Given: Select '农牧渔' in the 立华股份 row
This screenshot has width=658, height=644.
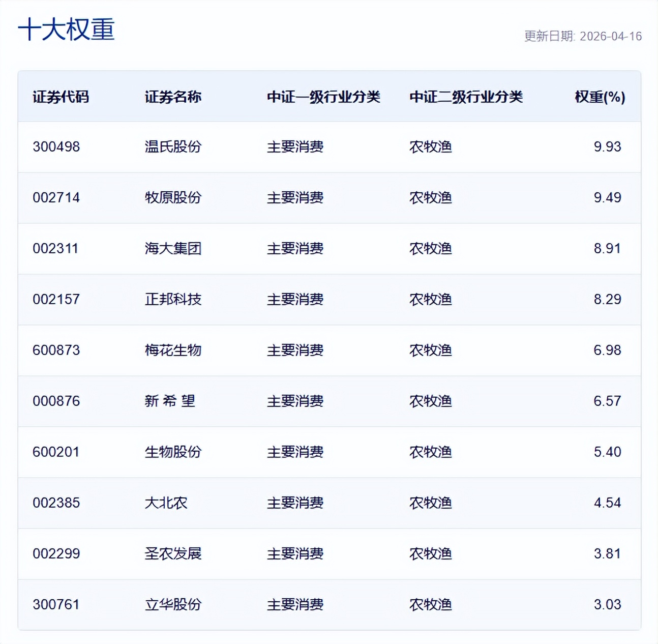Looking at the screenshot, I should (x=431, y=604).
